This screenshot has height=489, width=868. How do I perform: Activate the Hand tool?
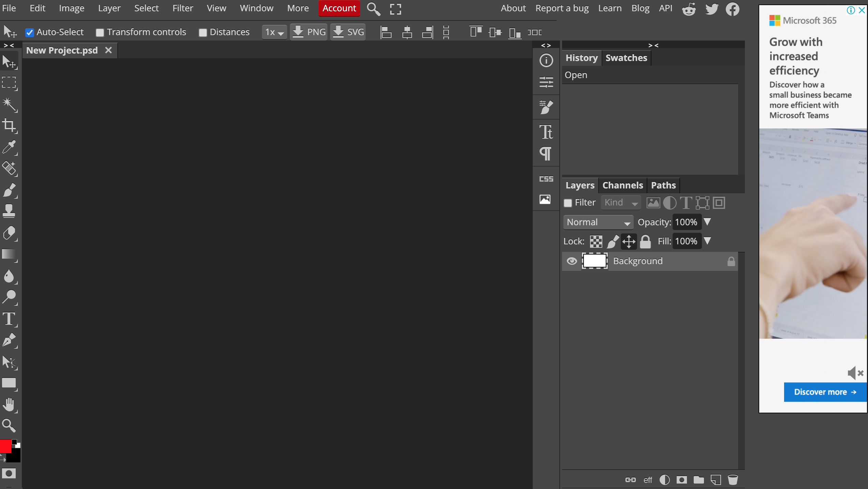9,404
